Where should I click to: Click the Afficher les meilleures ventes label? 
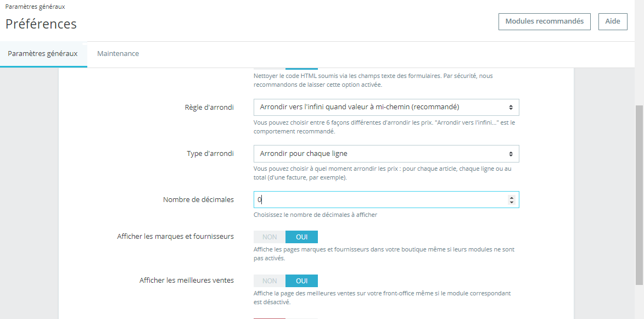[187, 281]
